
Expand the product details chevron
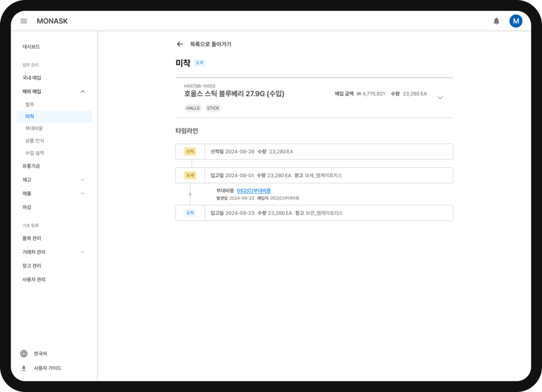440,98
